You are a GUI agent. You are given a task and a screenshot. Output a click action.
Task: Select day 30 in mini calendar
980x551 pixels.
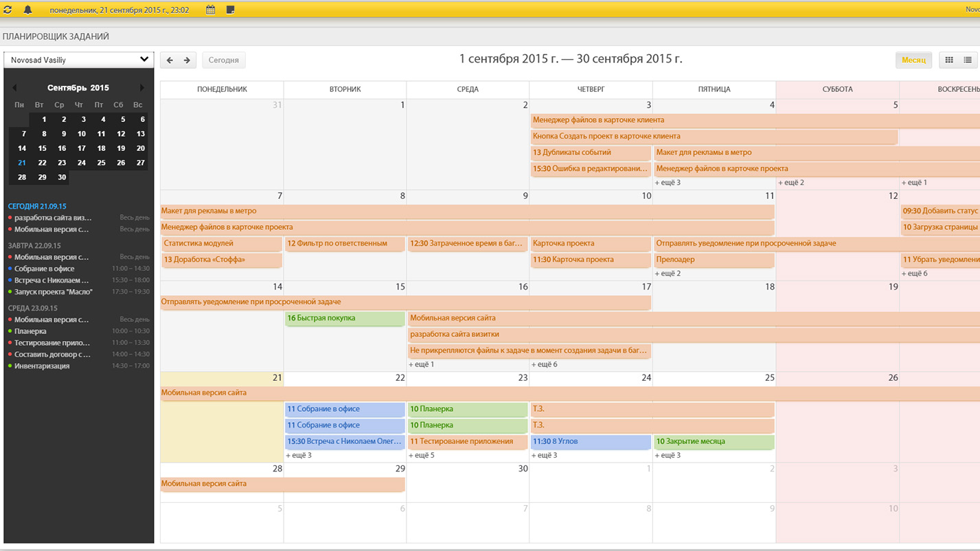click(62, 177)
